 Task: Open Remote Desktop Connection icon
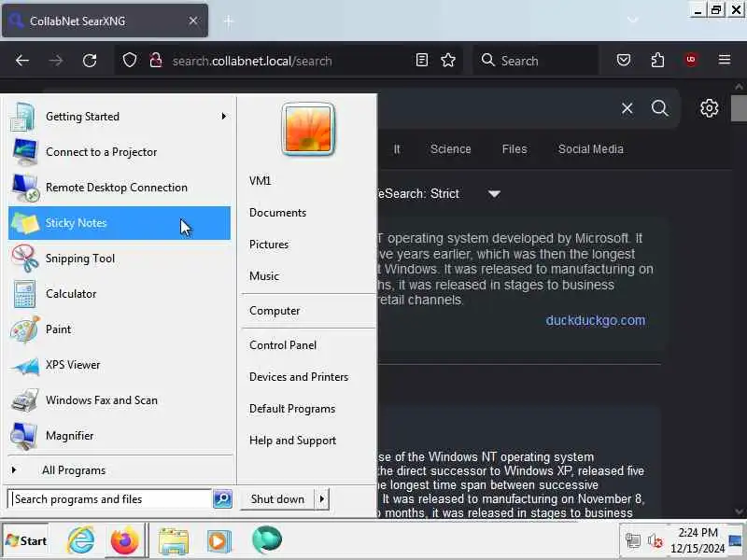24,188
